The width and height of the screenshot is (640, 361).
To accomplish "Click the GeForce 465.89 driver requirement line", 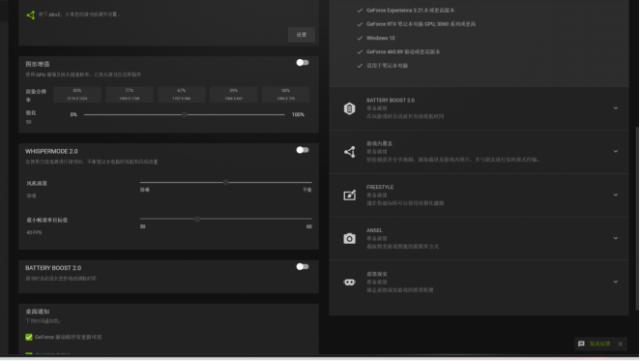I will click(x=403, y=52).
